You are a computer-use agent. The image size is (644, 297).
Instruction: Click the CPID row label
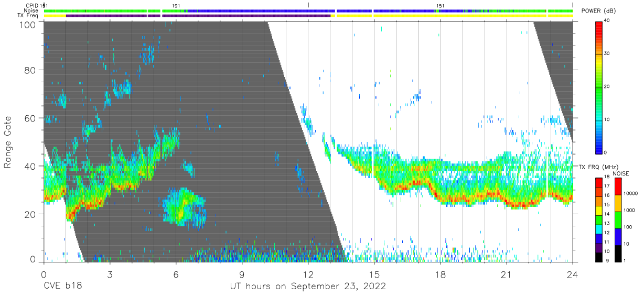tap(32, 6)
